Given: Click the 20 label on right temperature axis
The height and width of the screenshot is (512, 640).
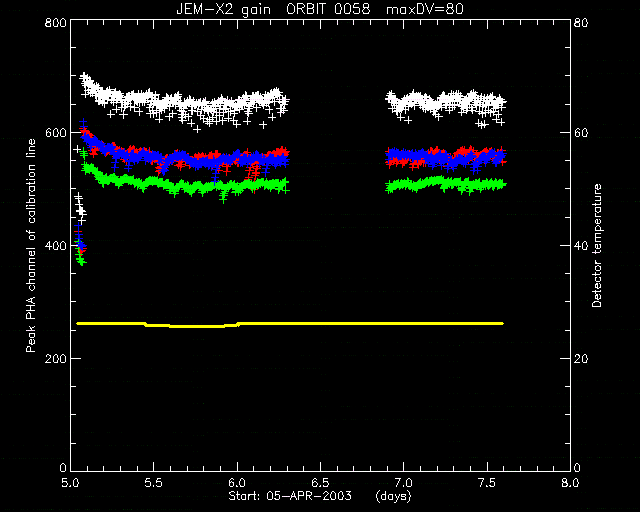Looking at the screenshot, I should pyautogui.click(x=581, y=358).
